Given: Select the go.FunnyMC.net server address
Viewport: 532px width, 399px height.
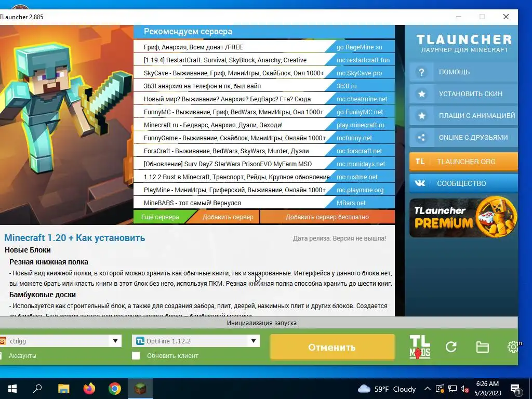Looking at the screenshot, I should [360, 112].
